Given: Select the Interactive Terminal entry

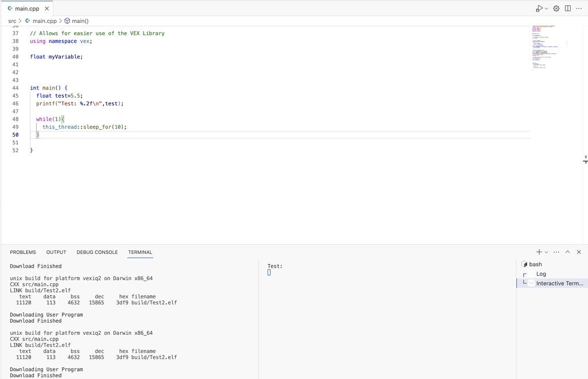Looking at the screenshot, I should click(x=552, y=284).
